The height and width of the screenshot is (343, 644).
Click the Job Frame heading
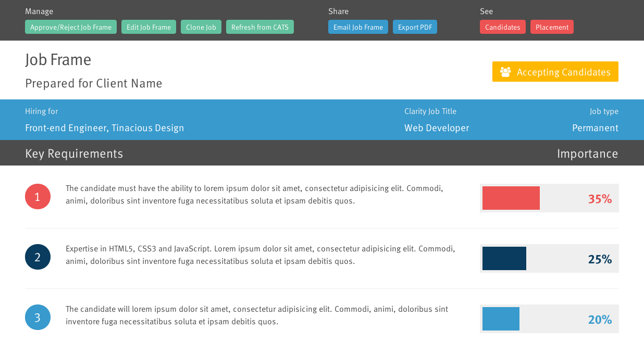click(x=58, y=60)
